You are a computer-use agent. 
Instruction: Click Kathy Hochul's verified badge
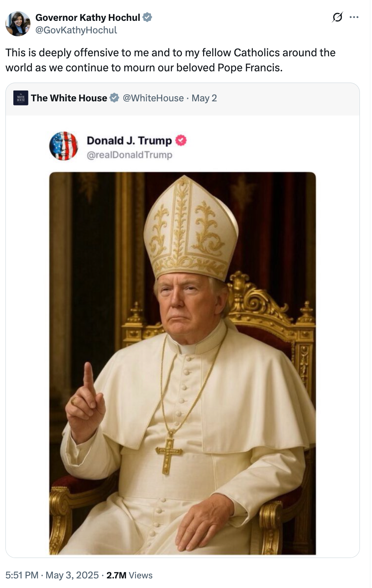tap(148, 17)
